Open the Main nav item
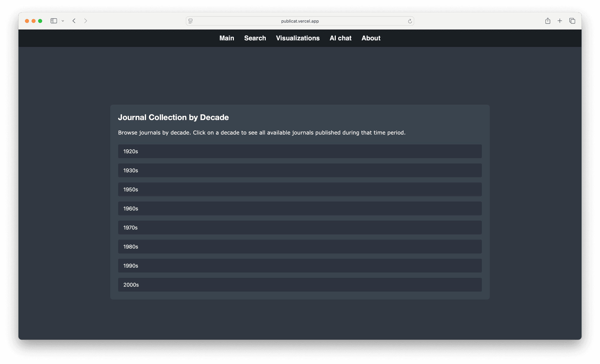 (227, 38)
